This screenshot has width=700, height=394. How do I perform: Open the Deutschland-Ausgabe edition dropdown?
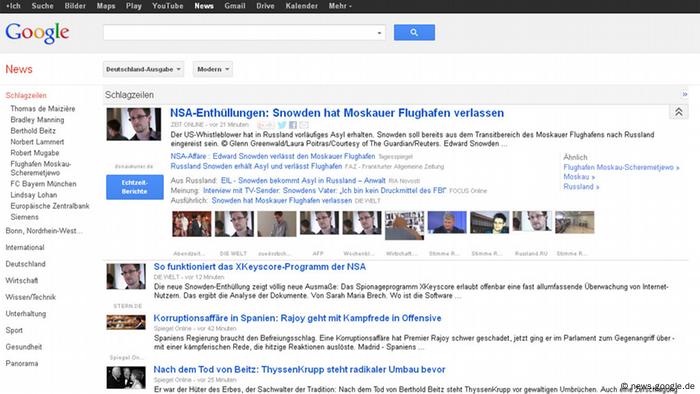pyautogui.click(x=143, y=69)
